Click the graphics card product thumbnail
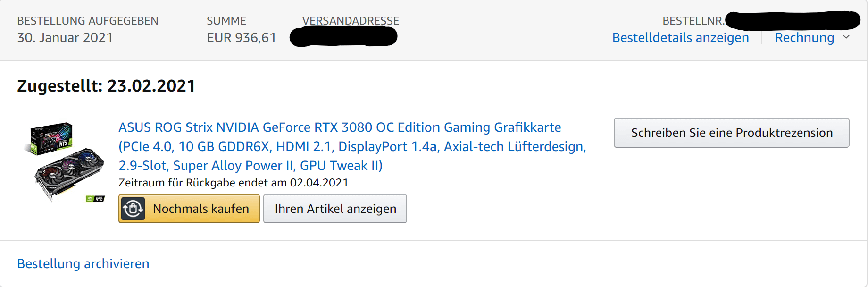The width and height of the screenshot is (868, 287). point(65,162)
